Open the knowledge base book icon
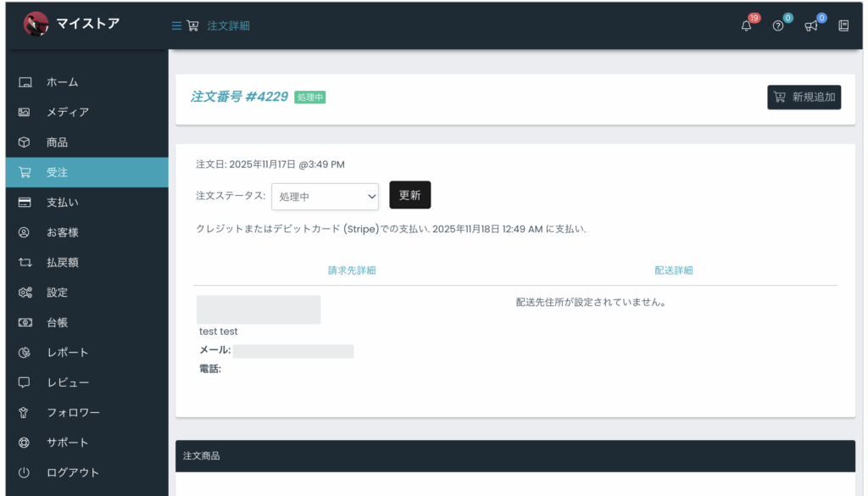The image size is (868, 496). pyautogui.click(x=843, y=25)
